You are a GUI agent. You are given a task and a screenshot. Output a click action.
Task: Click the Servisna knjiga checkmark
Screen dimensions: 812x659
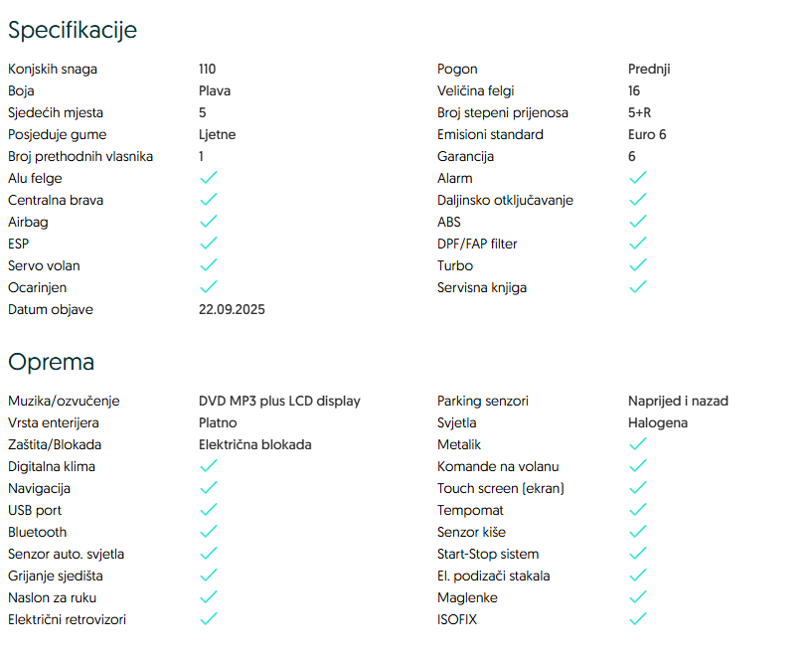coord(638,287)
